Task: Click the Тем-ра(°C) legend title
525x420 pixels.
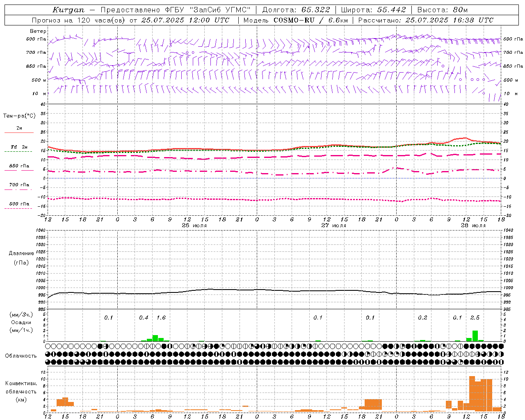Action: click(x=19, y=116)
